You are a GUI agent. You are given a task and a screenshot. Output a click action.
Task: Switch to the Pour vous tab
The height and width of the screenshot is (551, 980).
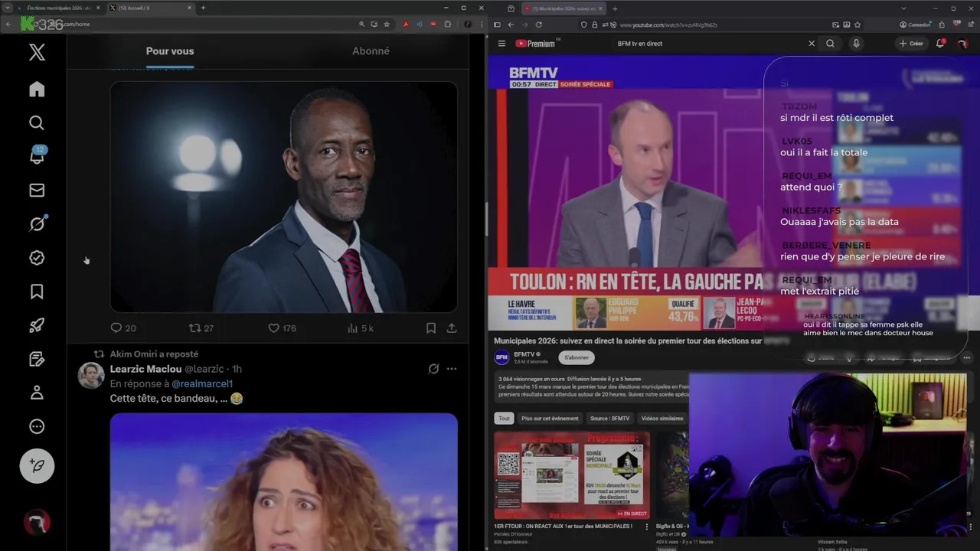170,51
